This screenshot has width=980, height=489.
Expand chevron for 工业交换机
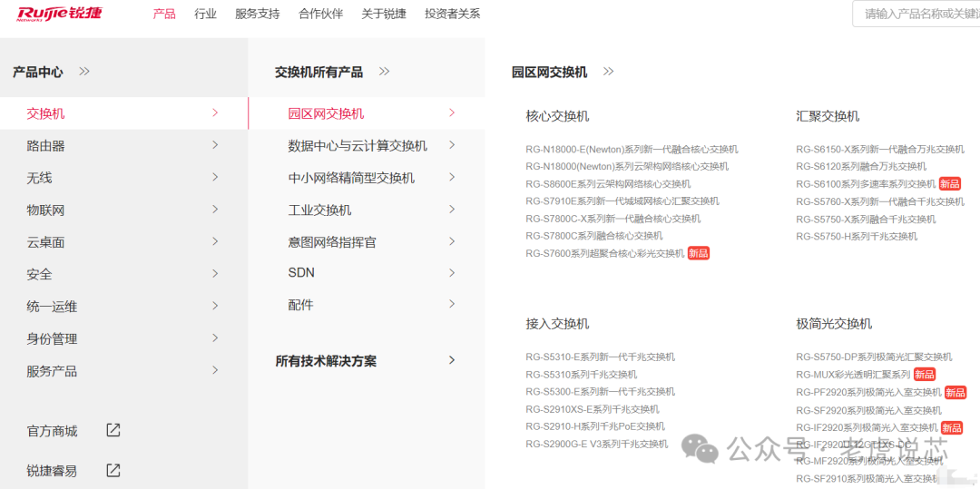click(452, 210)
